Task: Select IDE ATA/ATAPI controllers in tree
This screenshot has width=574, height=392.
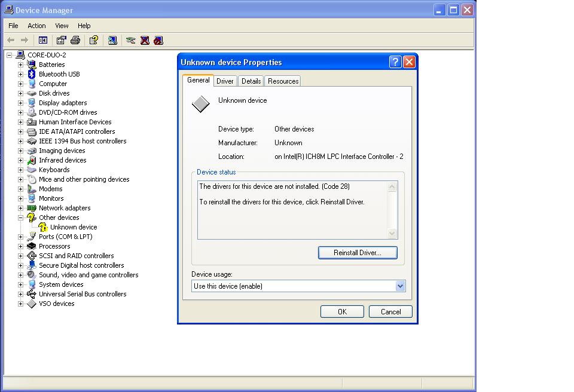Action: (77, 132)
